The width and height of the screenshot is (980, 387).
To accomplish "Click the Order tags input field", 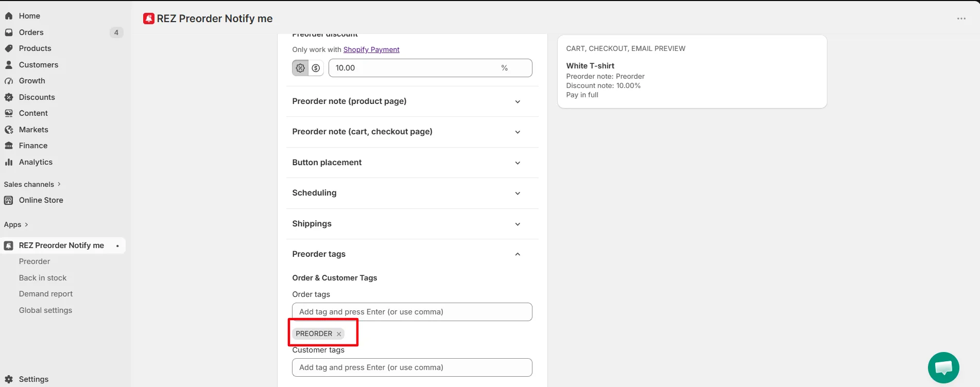I will (412, 312).
